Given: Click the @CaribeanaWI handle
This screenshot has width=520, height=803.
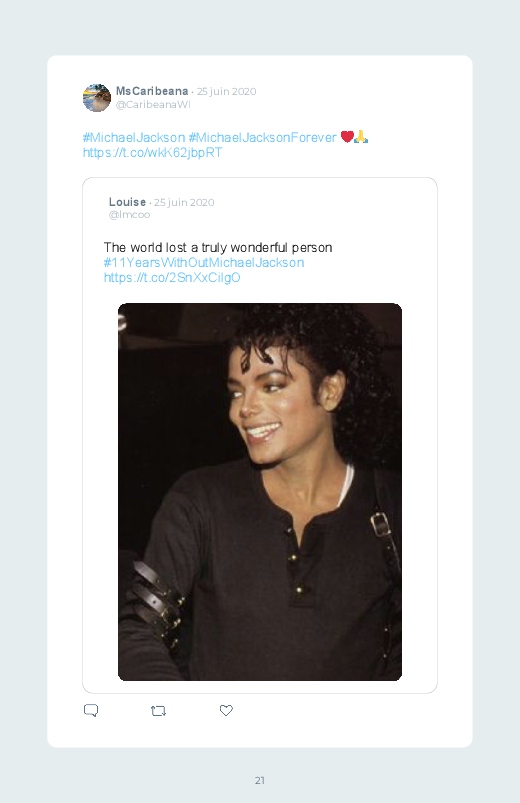Looking at the screenshot, I should (153, 104).
